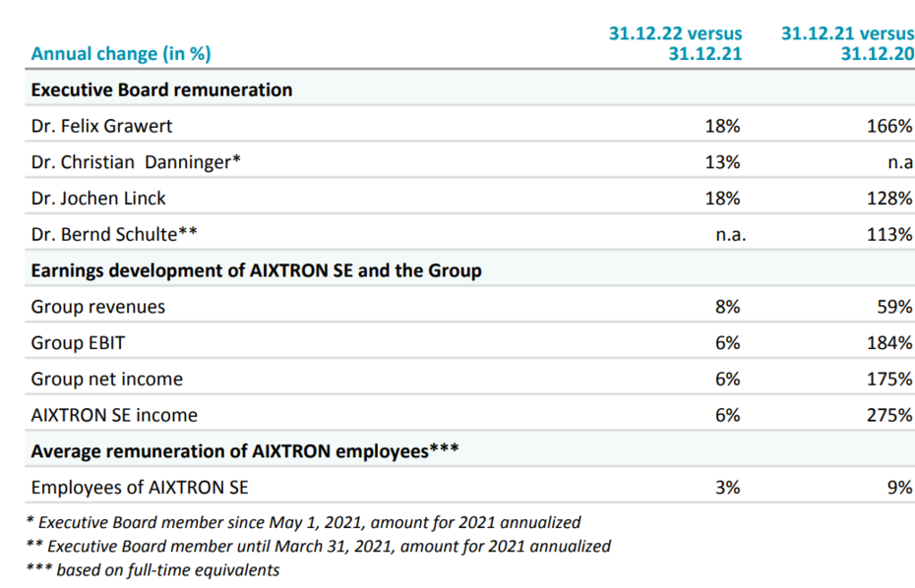This screenshot has width=915, height=588.
Task: Click the "Average remuneration of AIXTRON employees" heading
Action: (x=246, y=451)
